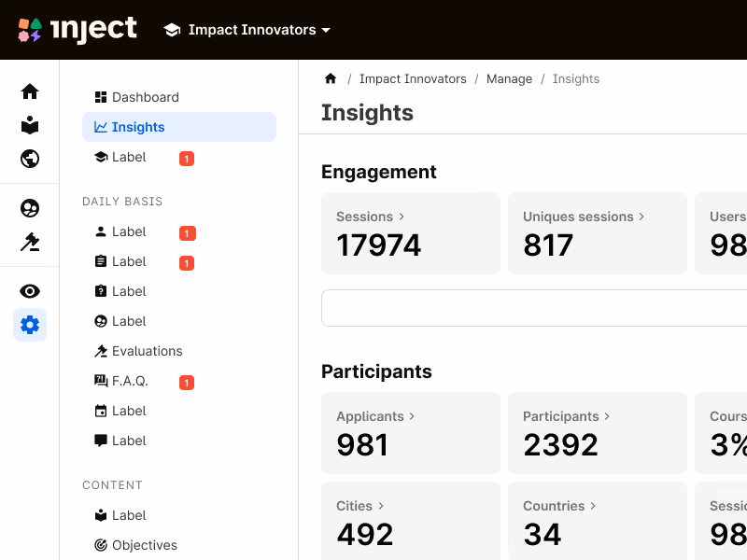Go to Impact Innovators in breadcrumb
The height and width of the screenshot is (560, 747).
tap(413, 79)
